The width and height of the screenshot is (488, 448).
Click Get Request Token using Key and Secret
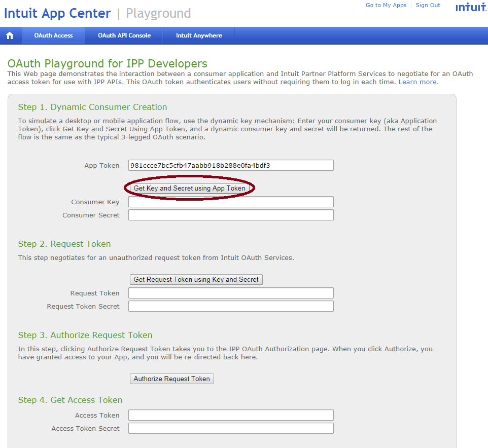point(196,280)
